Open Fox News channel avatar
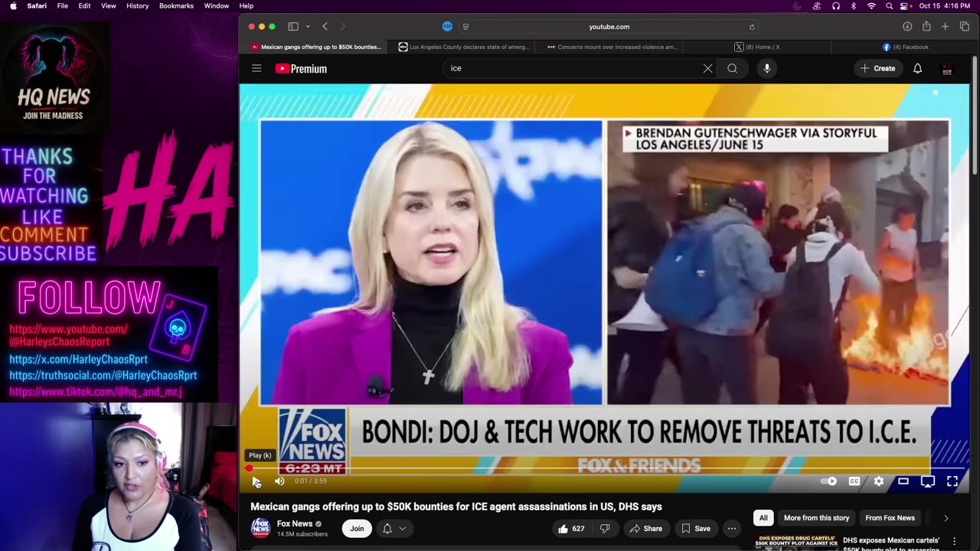The width and height of the screenshot is (980, 551). point(260,528)
